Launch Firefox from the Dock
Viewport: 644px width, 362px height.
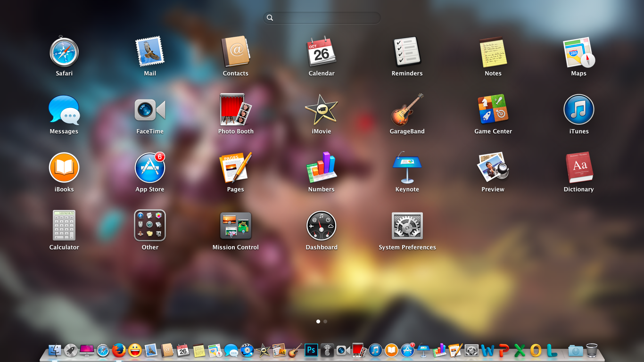click(x=119, y=350)
